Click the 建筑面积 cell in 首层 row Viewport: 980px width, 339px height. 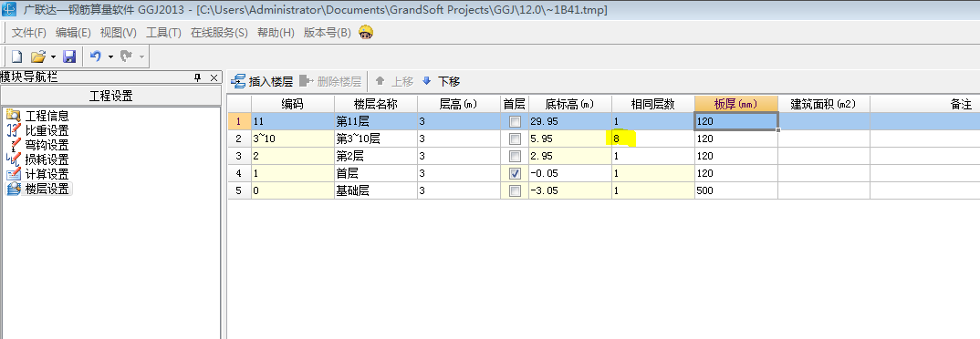pyautogui.click(x=823, y=174)
